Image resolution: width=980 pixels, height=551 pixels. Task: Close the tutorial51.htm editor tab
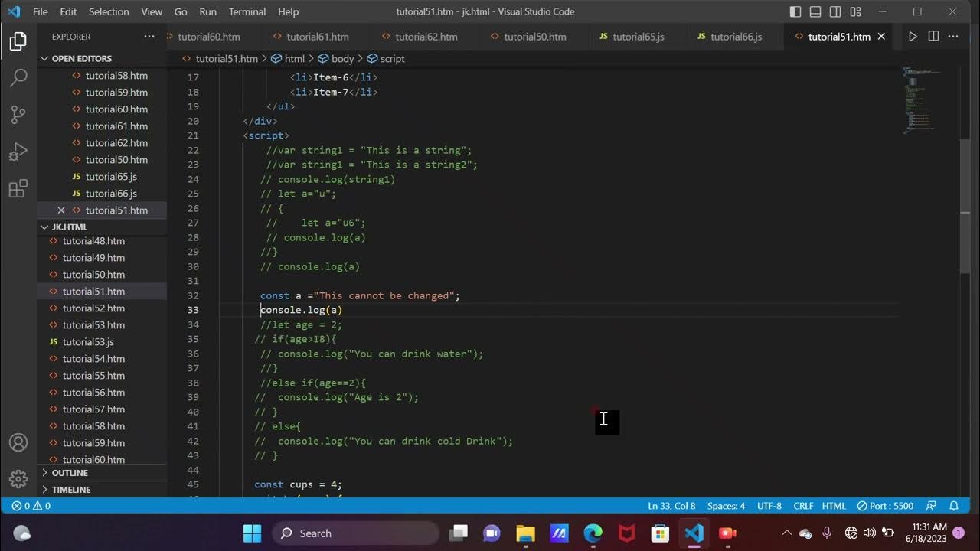[x=881, y=37]
